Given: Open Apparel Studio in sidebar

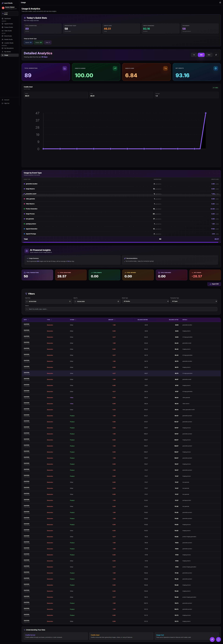Looking at the screenshot, I should (8, 24).
